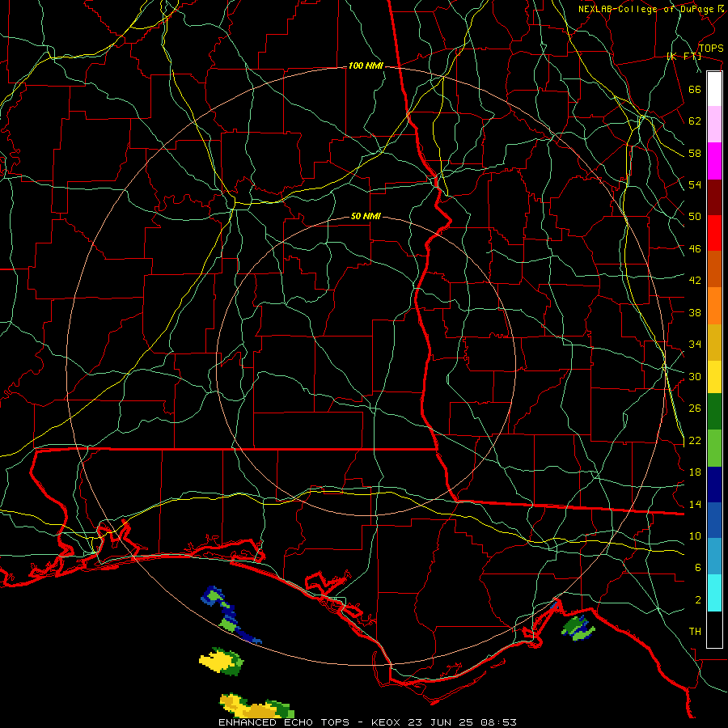Click the blue-green elongated offshore echo
This screenshot has width=728, height=728.
pos(231,614)
